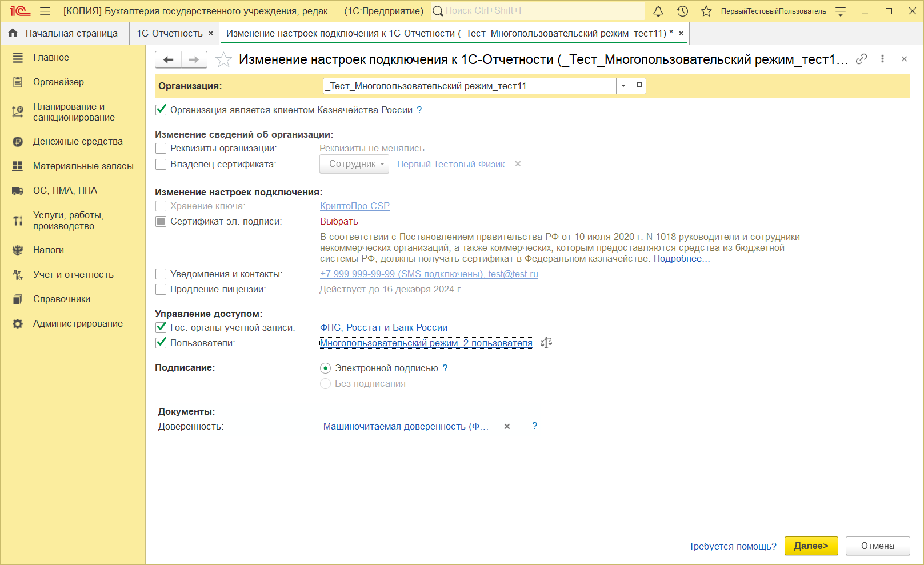Close the 1С-Отчетность tab

[211, 33]
